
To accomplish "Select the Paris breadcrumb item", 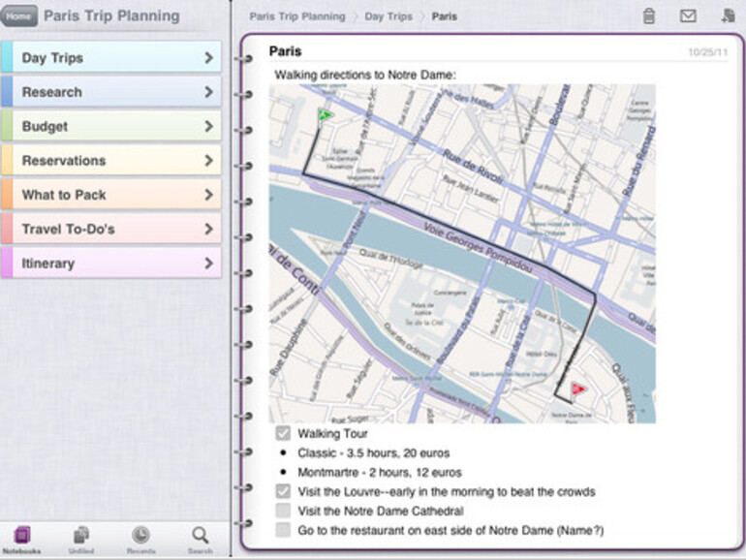I will [445, 16].
